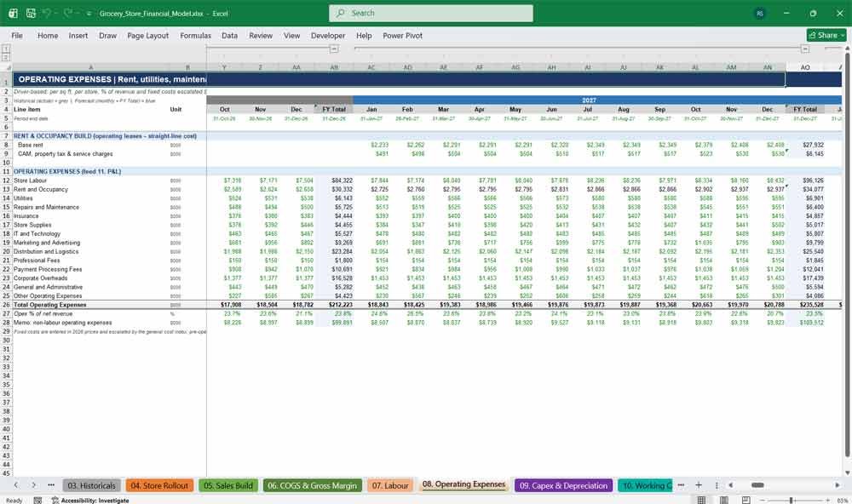This screenshot has width=852, height=504.
Task: Go to next sheet tab arrow
Action: [x=34, y=485]
